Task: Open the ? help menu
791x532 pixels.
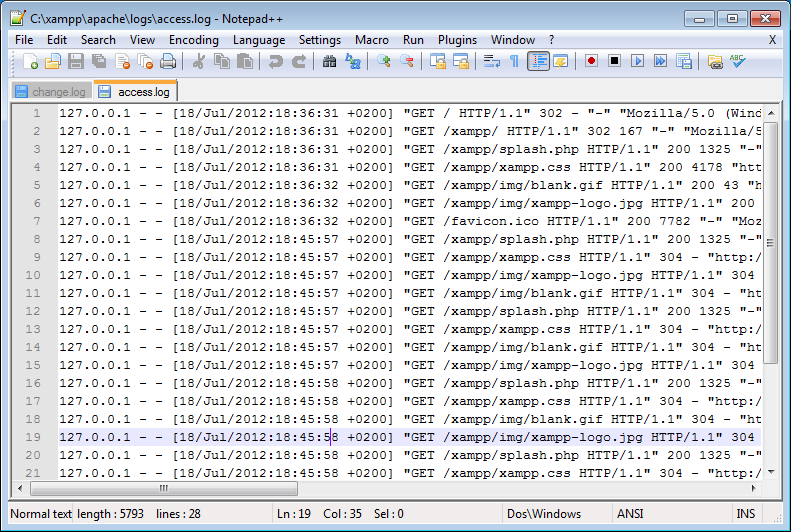Action: click(x=551, y=40)
